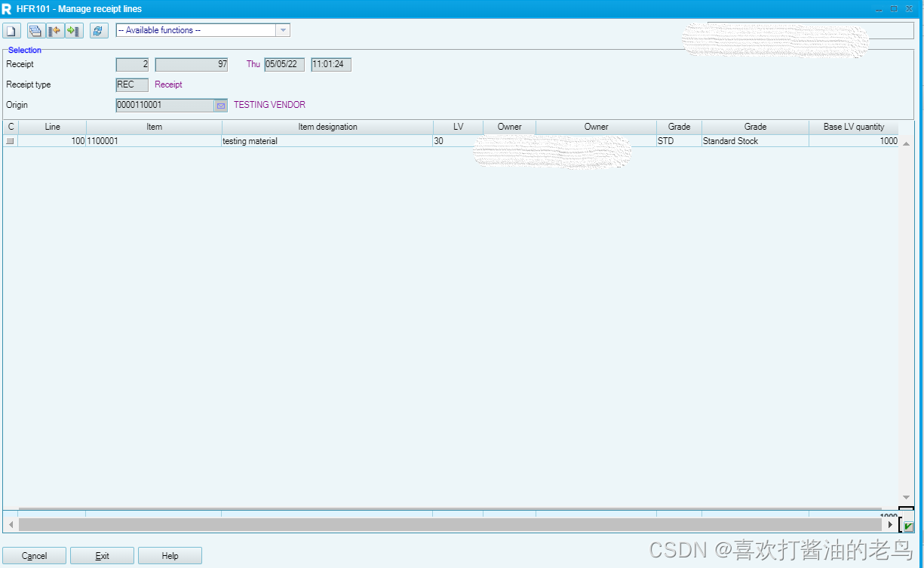Open Help from the bottom button row
The height and width of the screenshot is (568, 924).
(170, 555)
